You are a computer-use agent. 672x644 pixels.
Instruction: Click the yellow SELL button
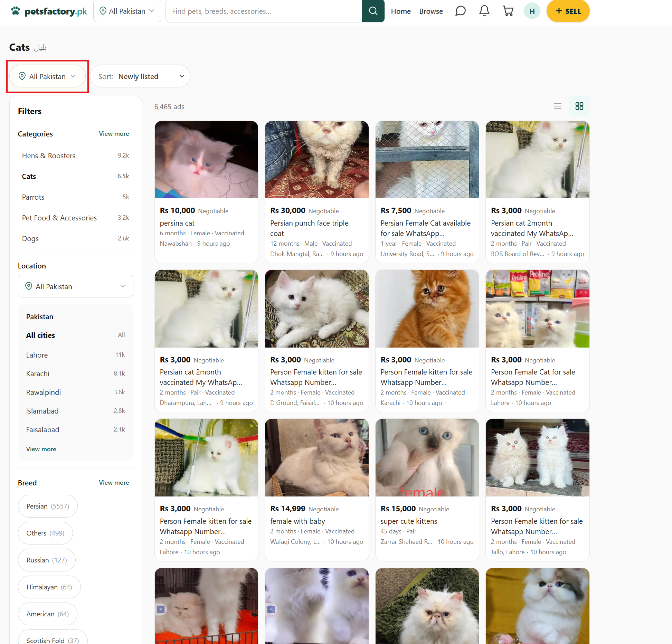coord(568,11)
